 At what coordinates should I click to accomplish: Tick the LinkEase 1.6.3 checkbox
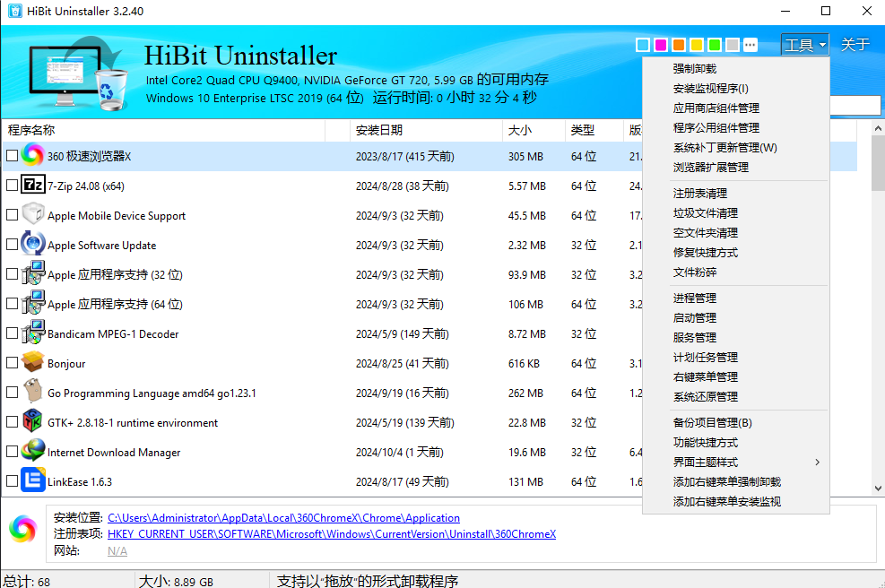point(12,480)
